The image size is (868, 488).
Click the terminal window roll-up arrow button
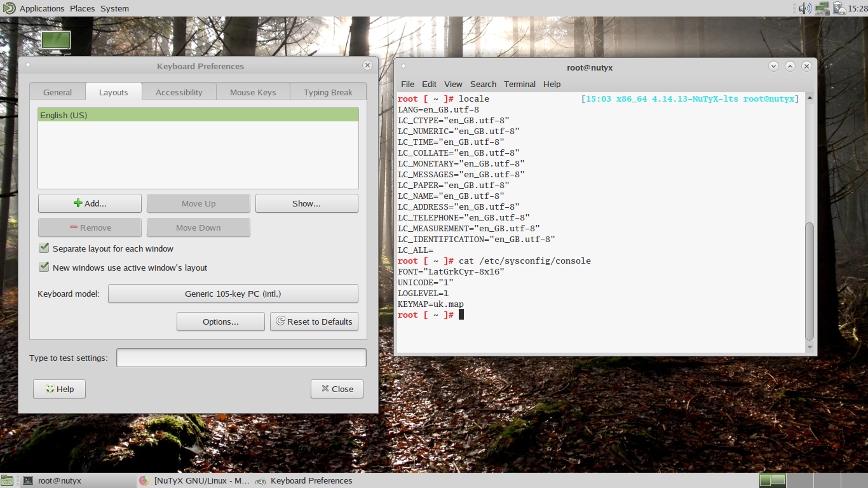click(790, 66)
